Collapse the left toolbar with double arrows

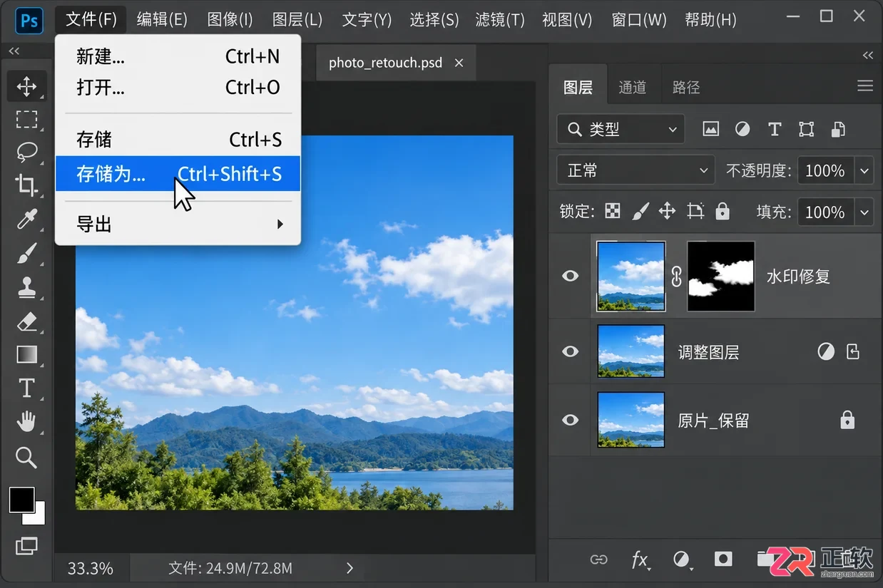(x=14, y=51)
